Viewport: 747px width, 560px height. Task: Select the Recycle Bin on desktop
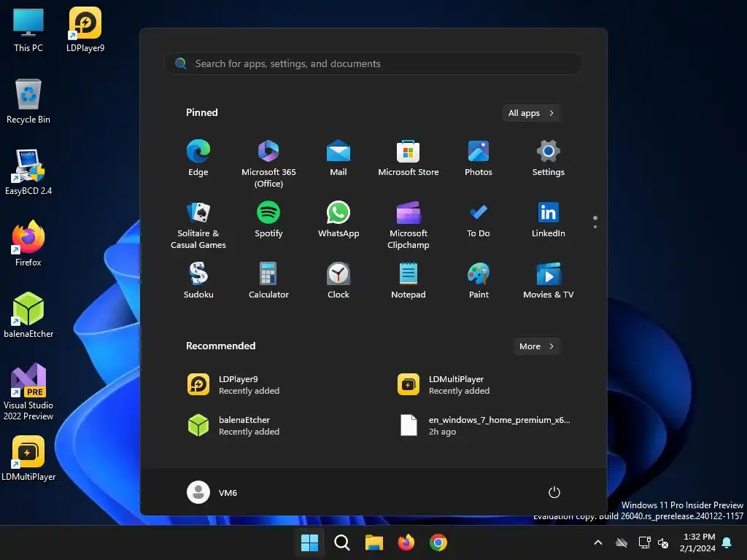pyautogui.click(x=28, y=101)
